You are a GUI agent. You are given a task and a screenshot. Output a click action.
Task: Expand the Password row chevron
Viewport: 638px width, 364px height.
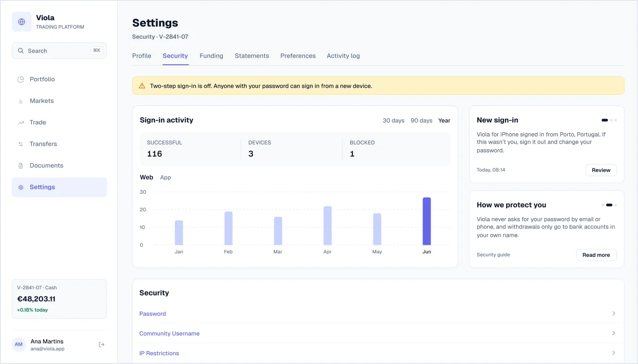pyautogui.click(x=614, y=313)
